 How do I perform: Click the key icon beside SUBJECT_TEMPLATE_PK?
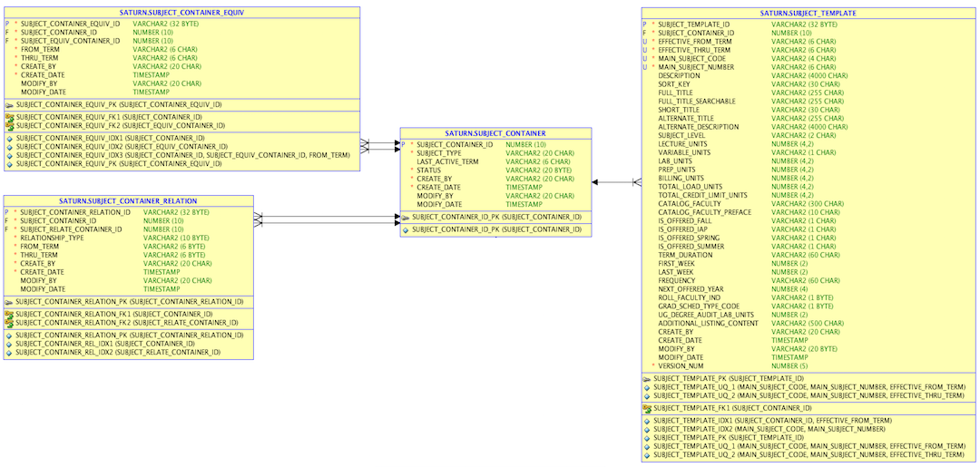pyautogui.click(x=647, y=378)
